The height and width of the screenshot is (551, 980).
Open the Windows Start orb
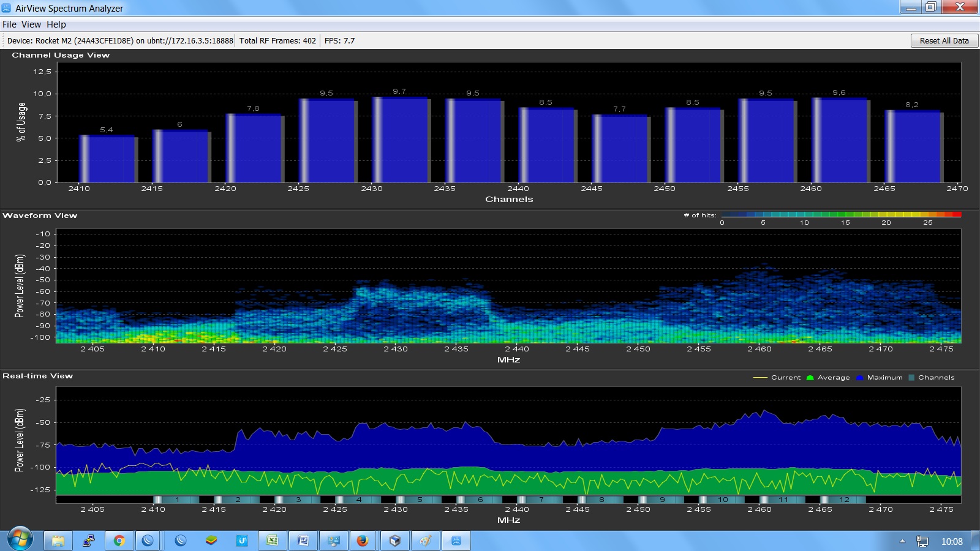click(x=20, y=540)
